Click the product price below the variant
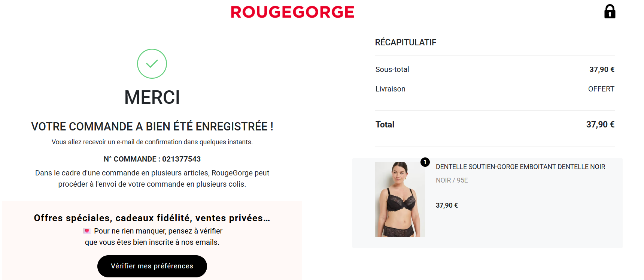Image resolution: width=644 pixels, height=280 pixels. pos(447,205)
